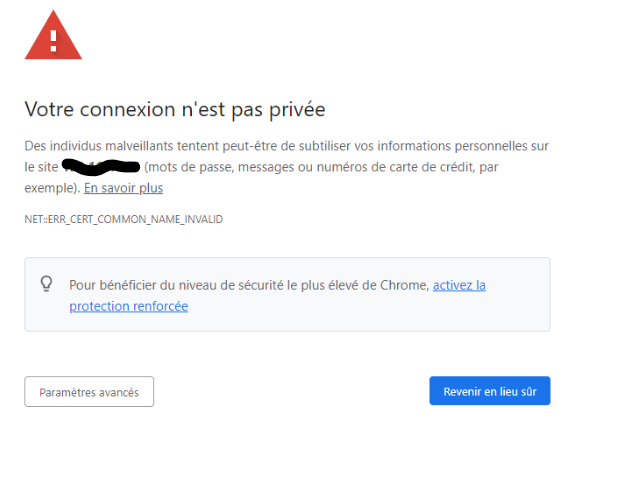Click the blacked-out site name

pos(101,167)
